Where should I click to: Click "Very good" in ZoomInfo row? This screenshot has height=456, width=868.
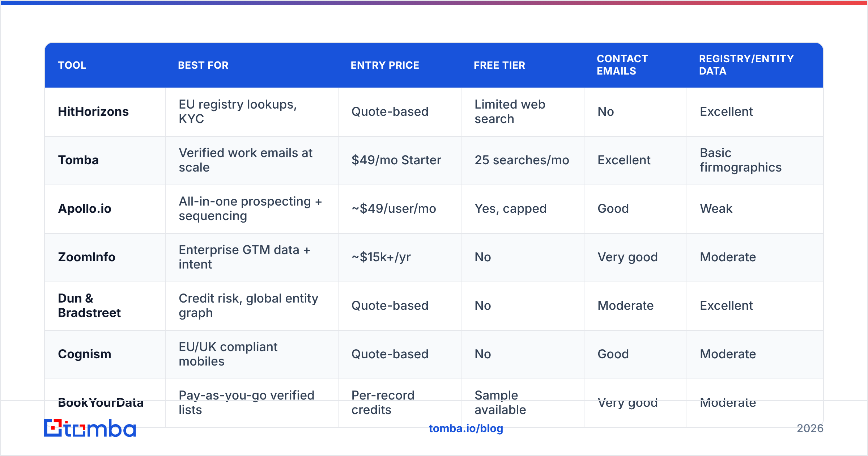[x=627, y=257]
